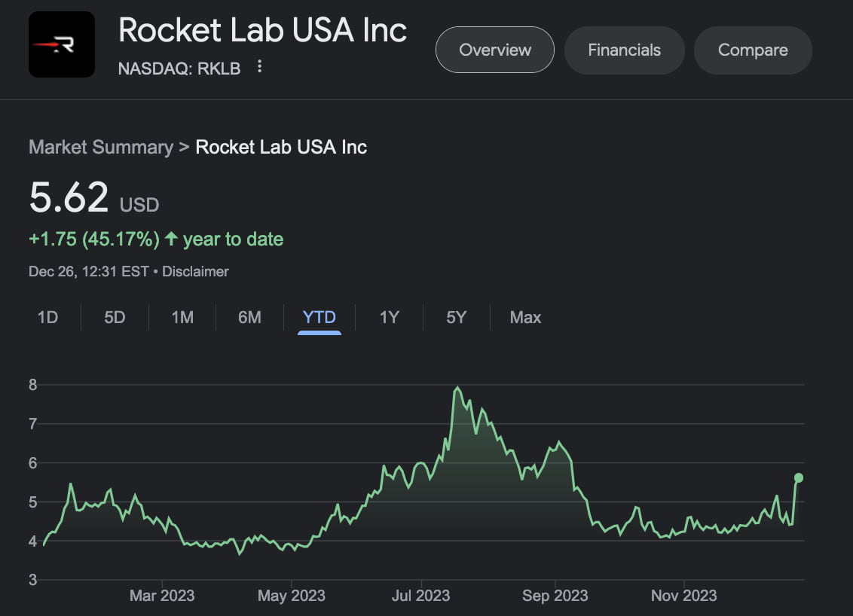Switch to the 1Y chart range
853x616 pixels.
[389, 317]
